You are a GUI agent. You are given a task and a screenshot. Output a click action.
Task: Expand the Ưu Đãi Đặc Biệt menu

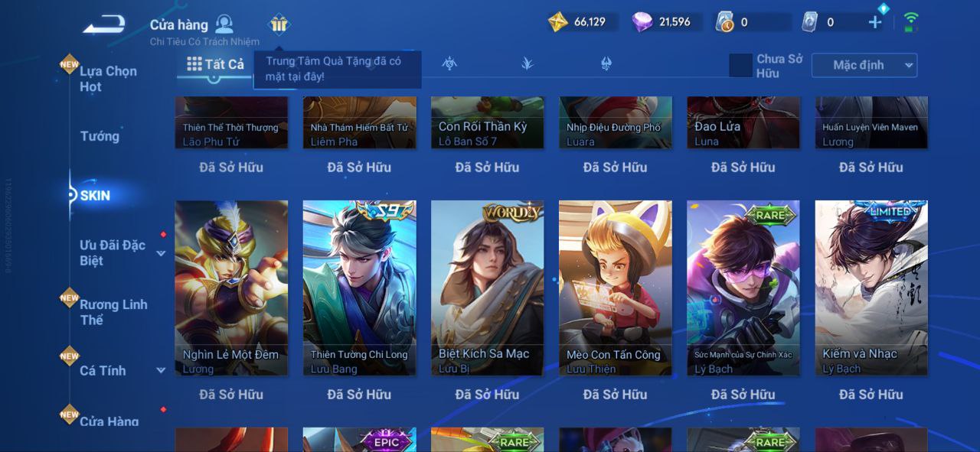(161, 253)
